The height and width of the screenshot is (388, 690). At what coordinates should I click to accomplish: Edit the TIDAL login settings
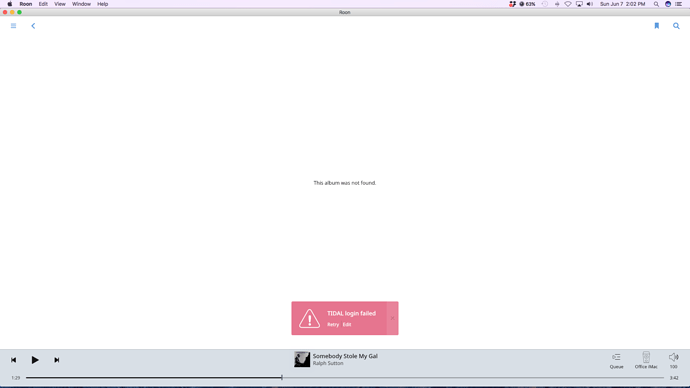(347, 325)
